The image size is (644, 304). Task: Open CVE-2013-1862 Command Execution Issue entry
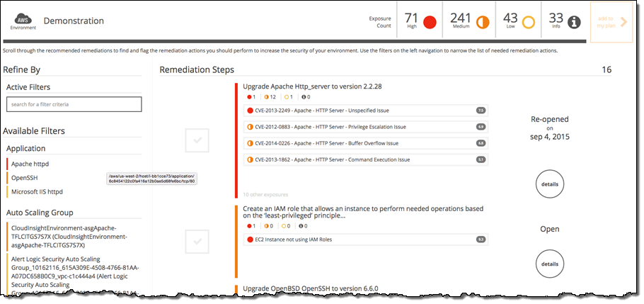click(x=329, y=159)
